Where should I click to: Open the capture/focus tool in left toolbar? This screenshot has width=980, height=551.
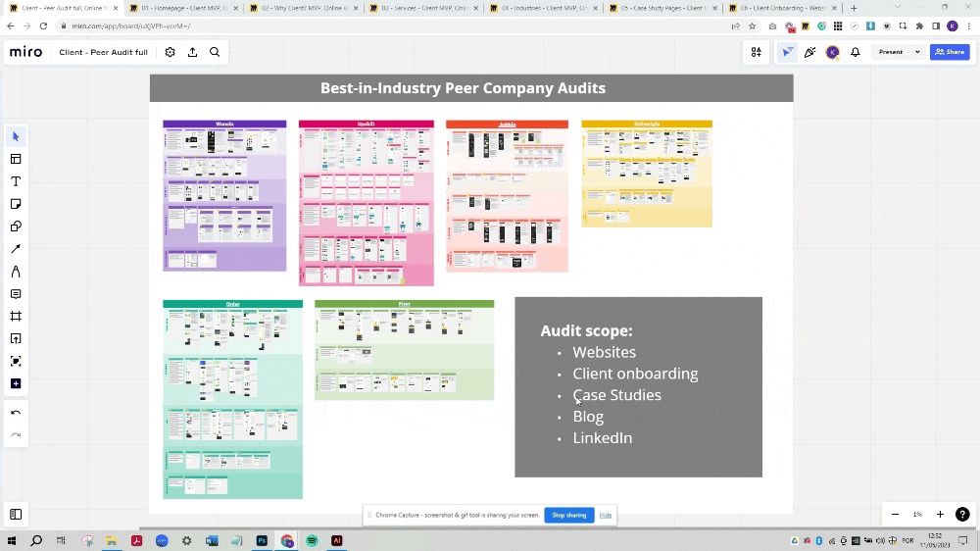(x=16, y=361)
